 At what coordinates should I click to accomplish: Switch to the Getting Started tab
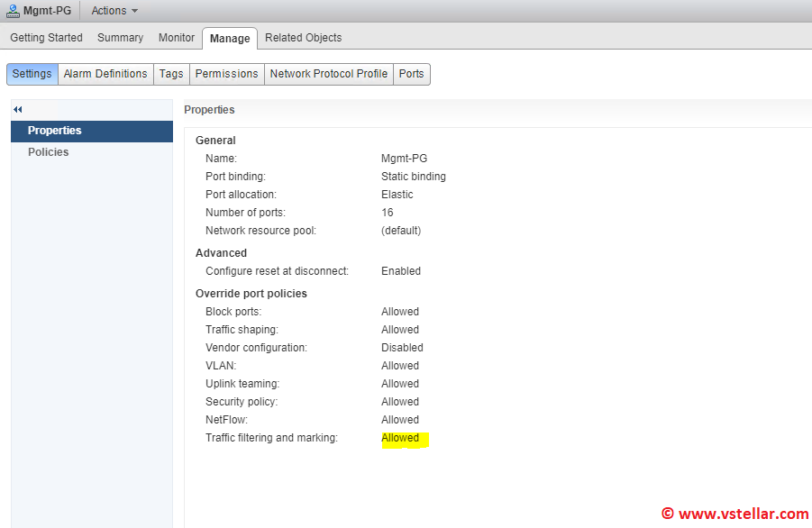(46, 38)
